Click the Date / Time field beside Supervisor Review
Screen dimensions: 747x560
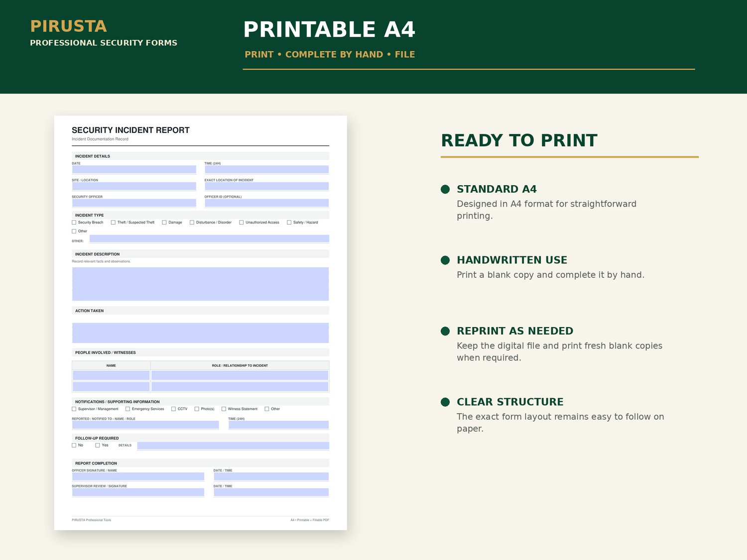pos(271,492)
